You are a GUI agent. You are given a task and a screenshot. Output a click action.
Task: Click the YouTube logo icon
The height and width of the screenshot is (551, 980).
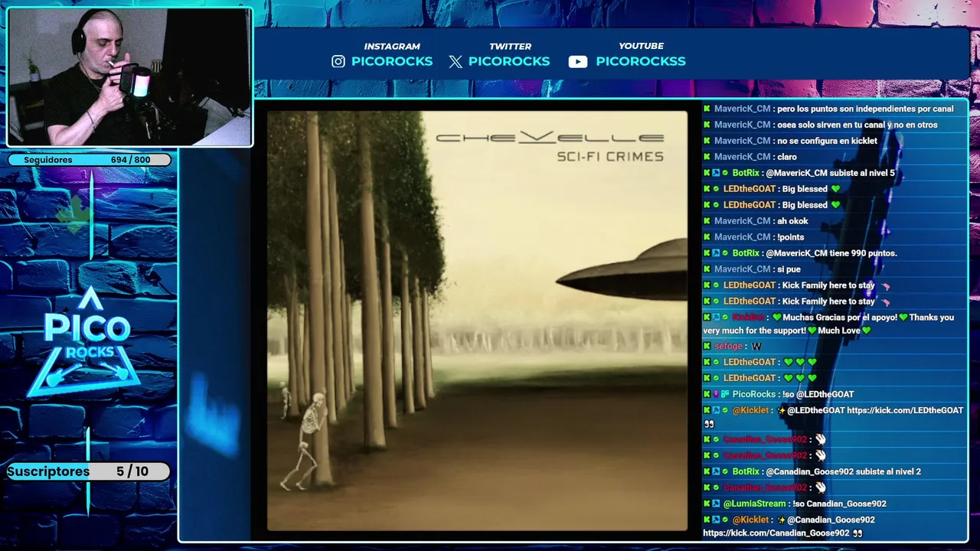coord(578,62)
